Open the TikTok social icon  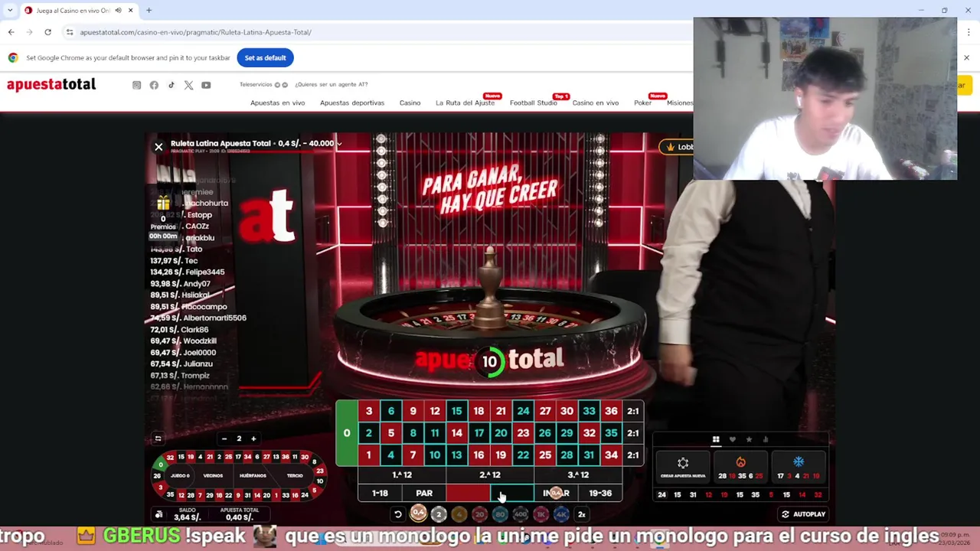[x=171, y=85]
